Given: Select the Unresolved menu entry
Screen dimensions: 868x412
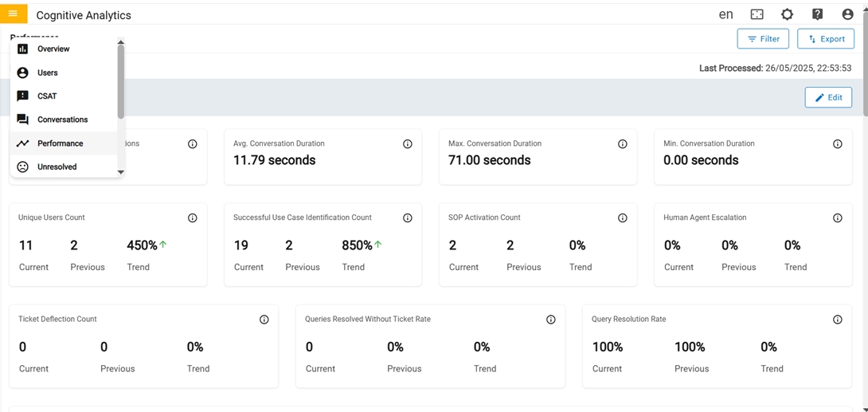Looking at the screenshot, I should click(x=57, y=167).
